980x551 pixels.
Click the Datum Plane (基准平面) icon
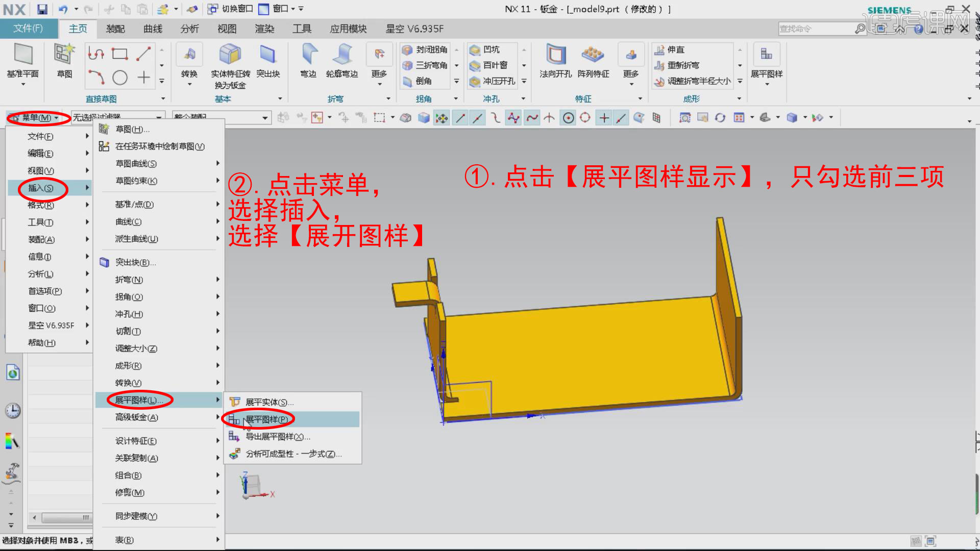23,55
